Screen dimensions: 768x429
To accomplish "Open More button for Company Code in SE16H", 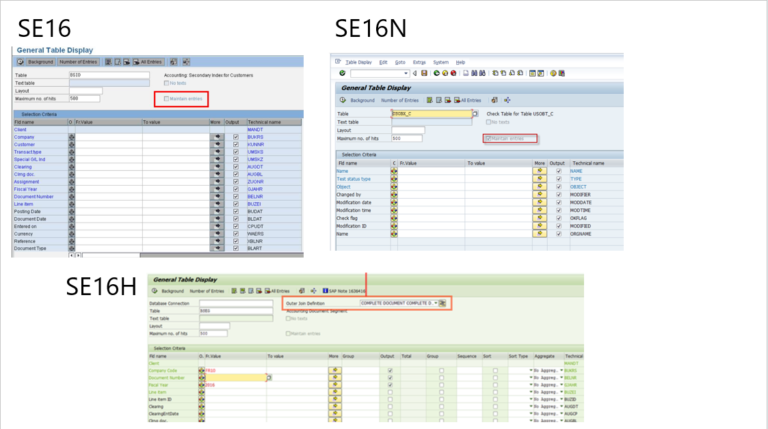I will click(335, 371).
